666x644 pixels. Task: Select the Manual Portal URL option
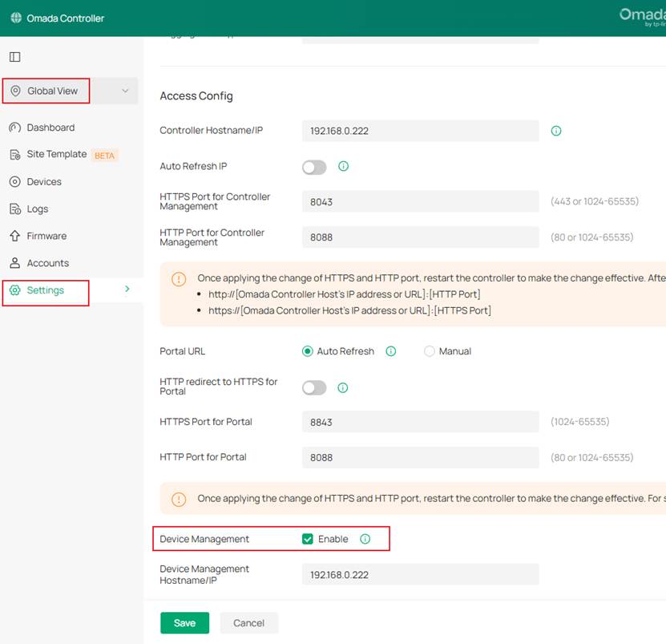pyautogui.click(x=430, y=351)
